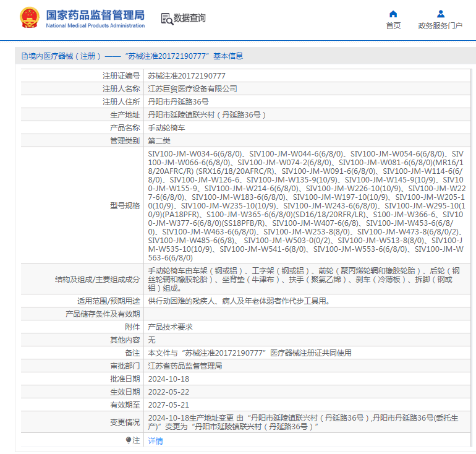Click the 注册证编号 row label
The image size is (476, 454).
[x=121, y=76]
